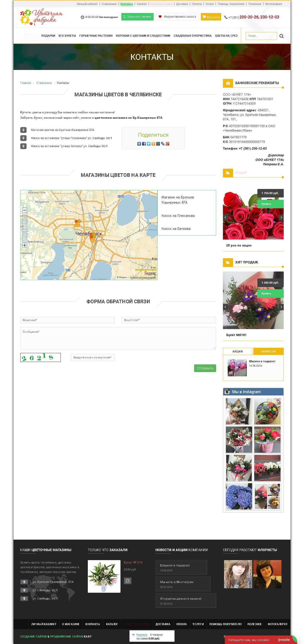Click document icon next to Букет № 016
The image size is (304, 644).
tap(128, 581)
